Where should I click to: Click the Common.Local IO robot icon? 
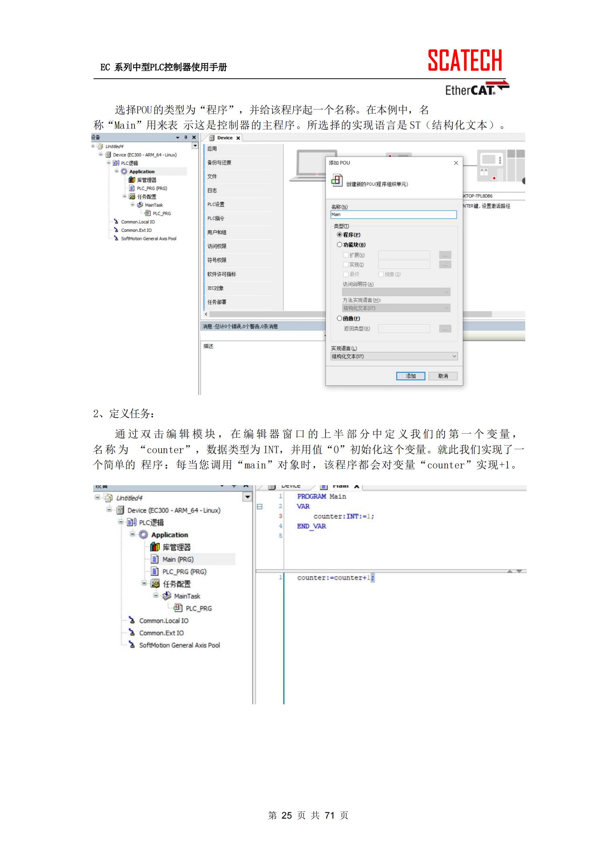[131, 620]
